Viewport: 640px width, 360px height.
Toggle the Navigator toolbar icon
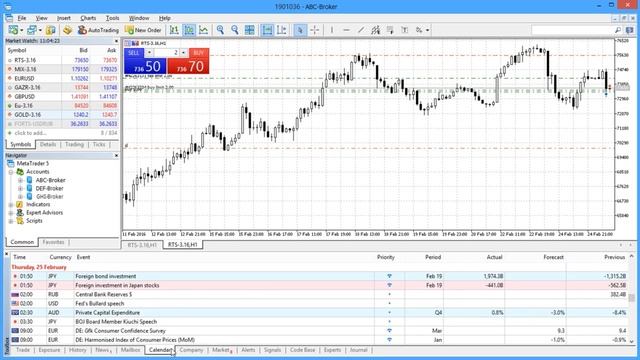[x=67, y=30]
